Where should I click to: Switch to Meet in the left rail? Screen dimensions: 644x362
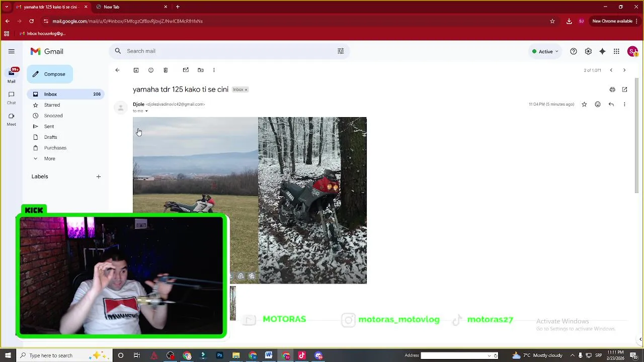tap(11, 119)
